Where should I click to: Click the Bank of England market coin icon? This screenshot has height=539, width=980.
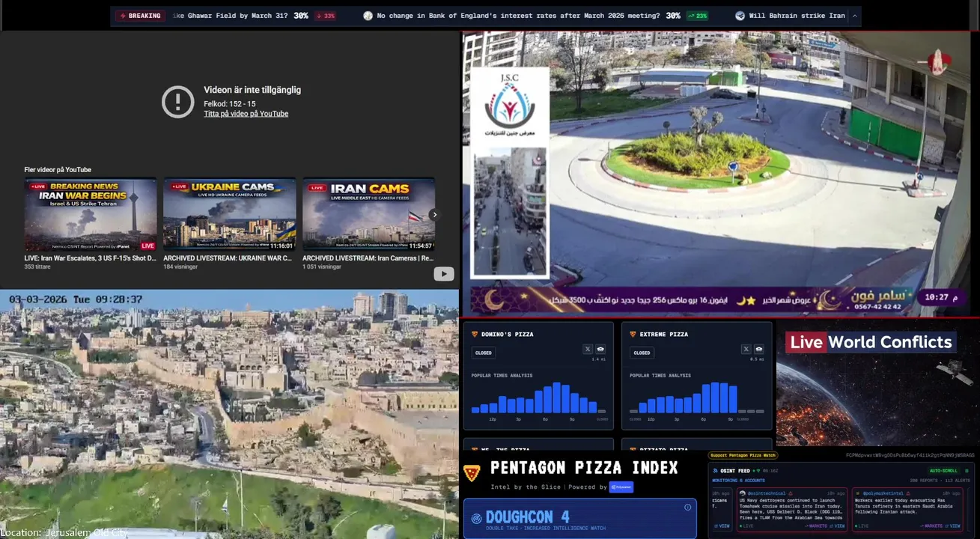tap(368, 16)
